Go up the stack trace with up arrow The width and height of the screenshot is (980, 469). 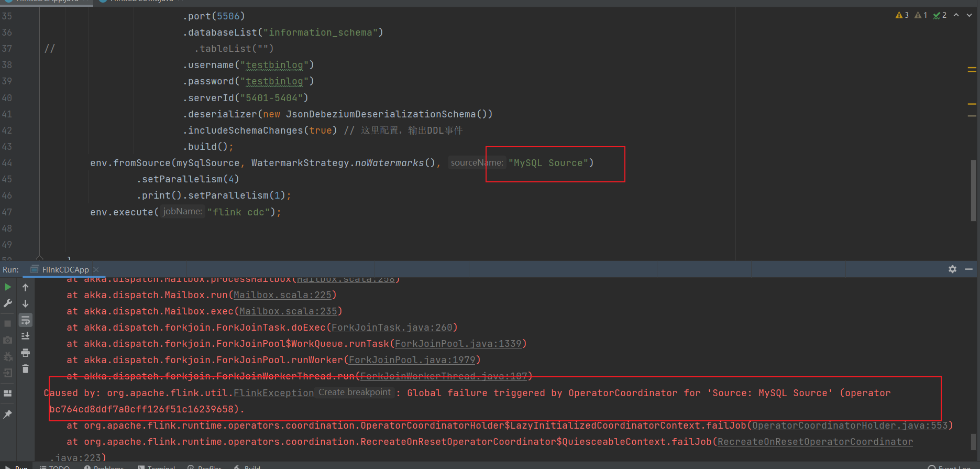click(25, 287)
